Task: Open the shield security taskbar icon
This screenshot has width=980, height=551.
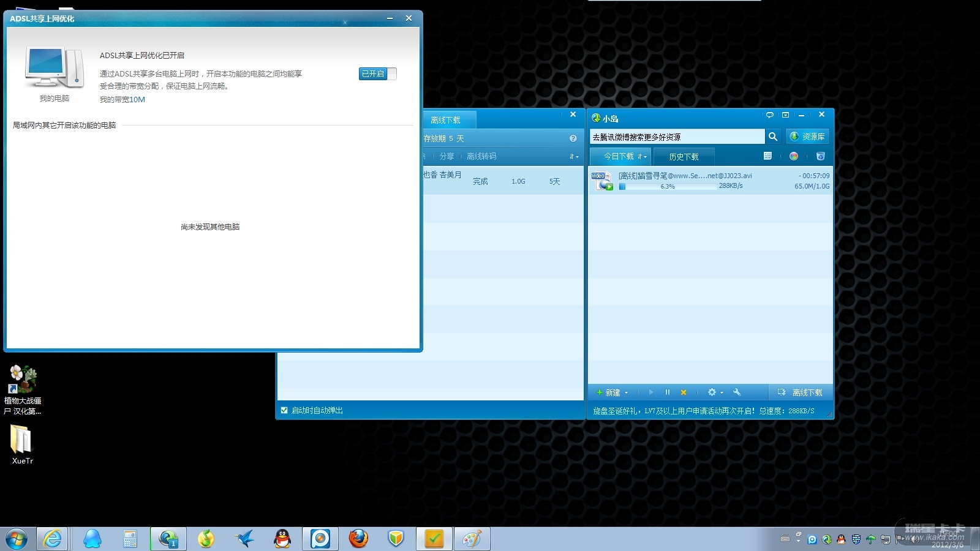Action: pyautogui.click(x=396, y=539)
